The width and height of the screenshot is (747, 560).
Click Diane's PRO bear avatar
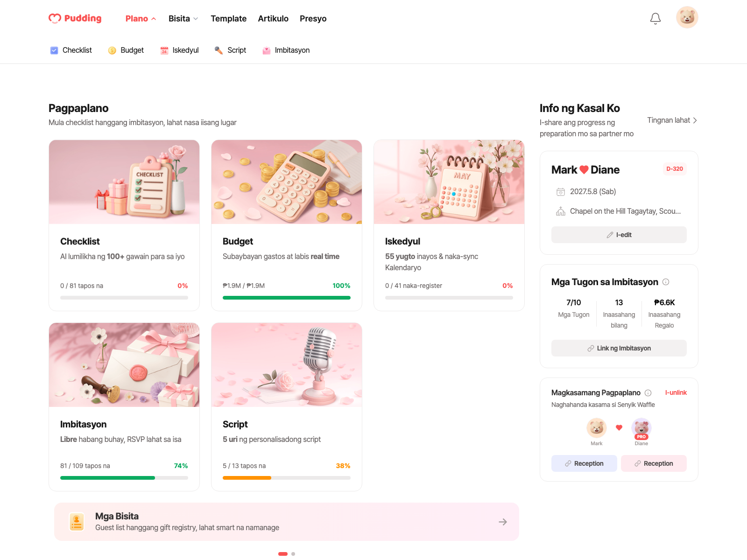[641, 428]
